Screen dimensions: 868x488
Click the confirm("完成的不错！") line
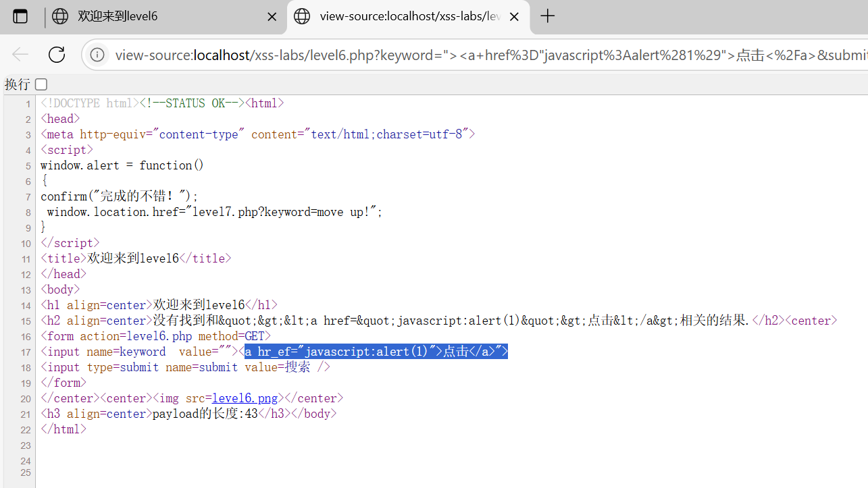(x=120, y=196)
